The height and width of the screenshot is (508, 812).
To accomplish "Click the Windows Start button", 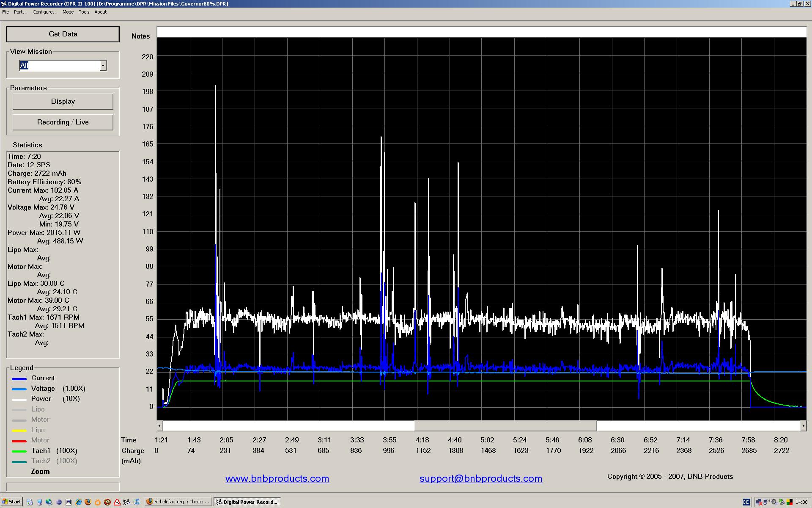I will point(12,502).
